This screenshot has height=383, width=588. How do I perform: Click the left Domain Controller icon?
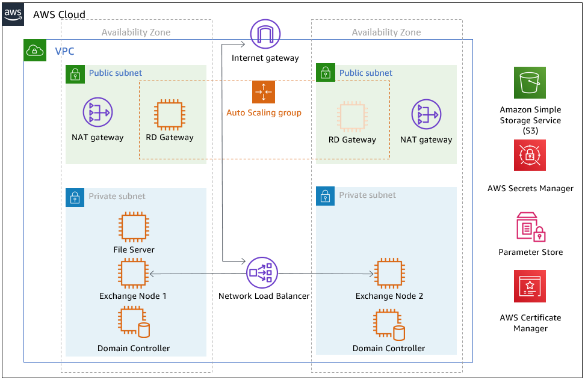[134, 322]
